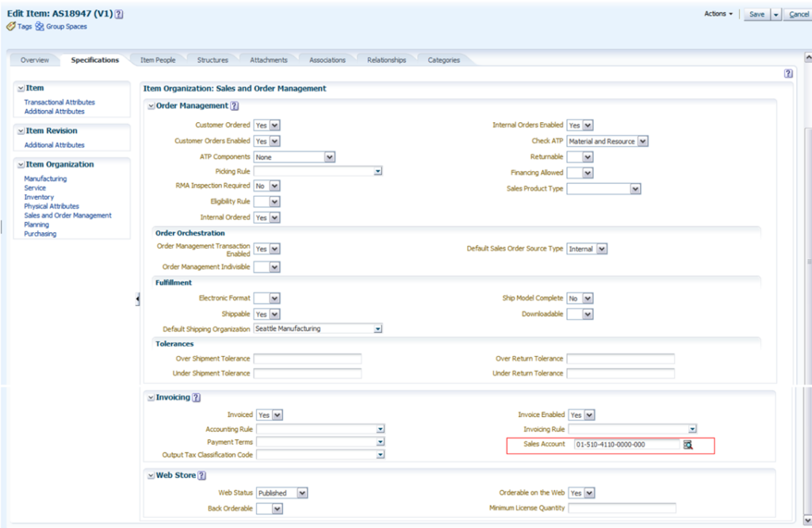Click the Sales Account search icon
The width and height of the screenshot is (812, 528).
click(688, 445)
